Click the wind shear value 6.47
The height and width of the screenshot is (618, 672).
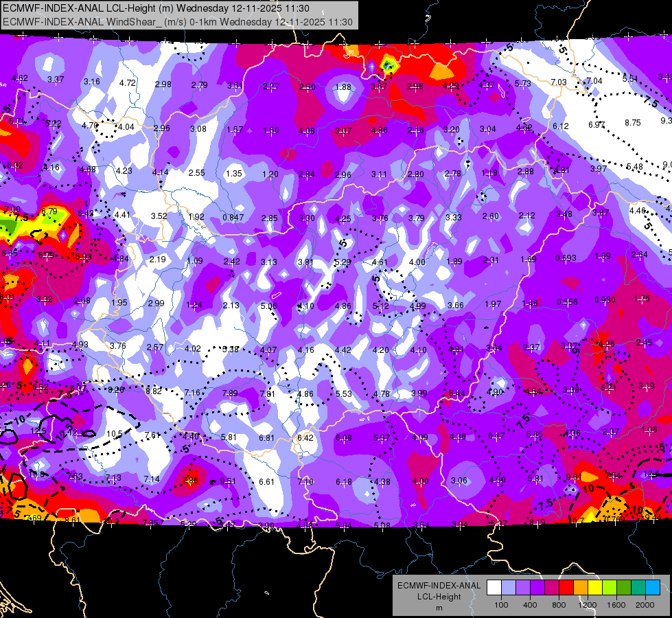(x=496, y=436)
